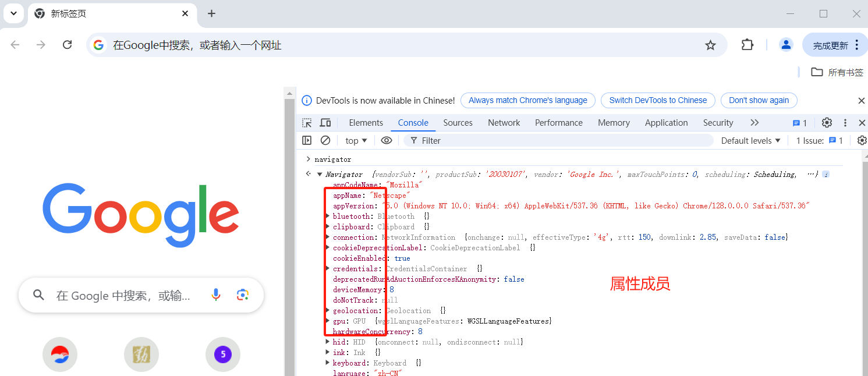
Task: Expand the keyboard property
Action: click(327, 363)
